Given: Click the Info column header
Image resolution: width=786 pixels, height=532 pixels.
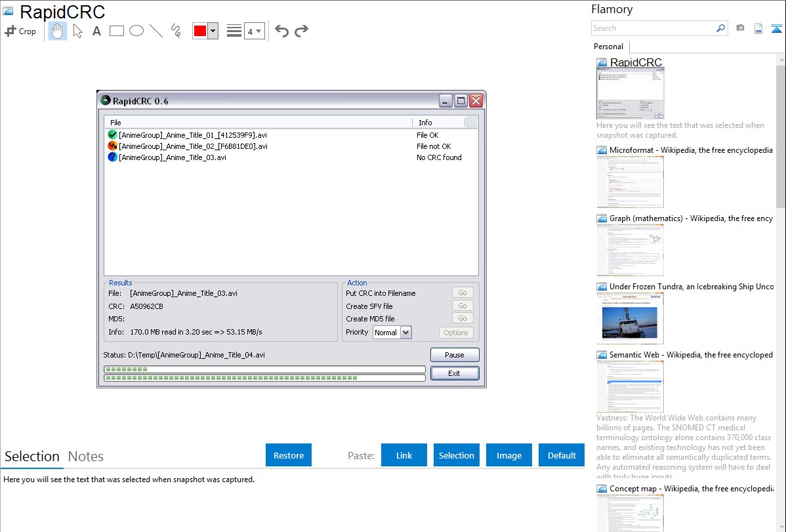Looking at the screenshot, I should click(x=439, y=123).
